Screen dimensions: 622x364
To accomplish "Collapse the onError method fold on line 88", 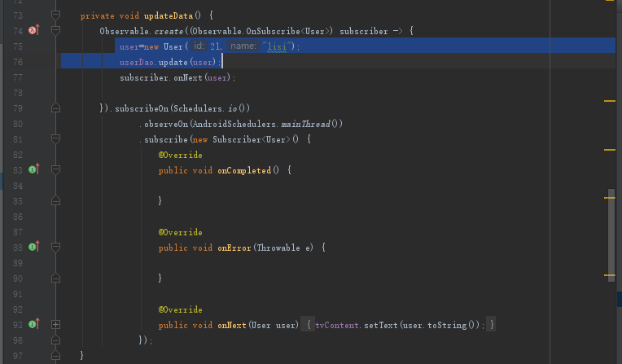I will (55, 248).
